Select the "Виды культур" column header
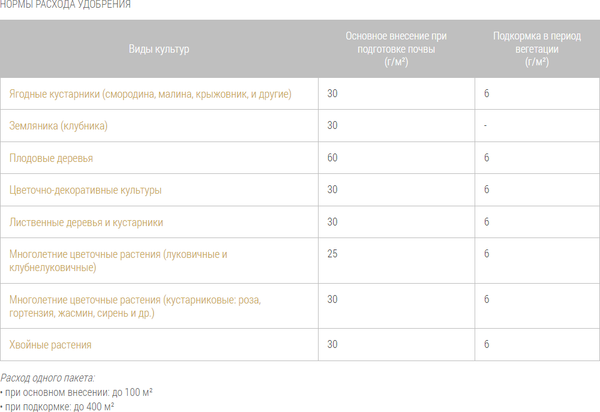600x412 pixels. (x=159, y=49)
